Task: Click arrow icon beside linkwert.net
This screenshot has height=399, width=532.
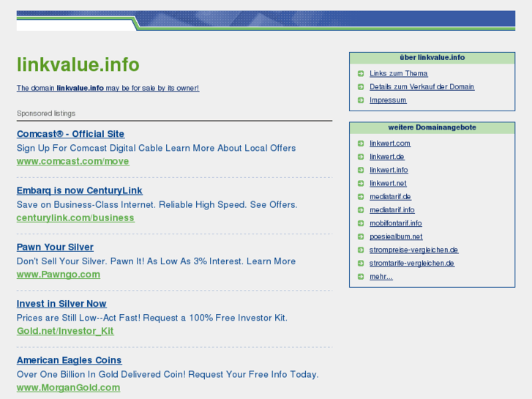Action: point(361,183)
